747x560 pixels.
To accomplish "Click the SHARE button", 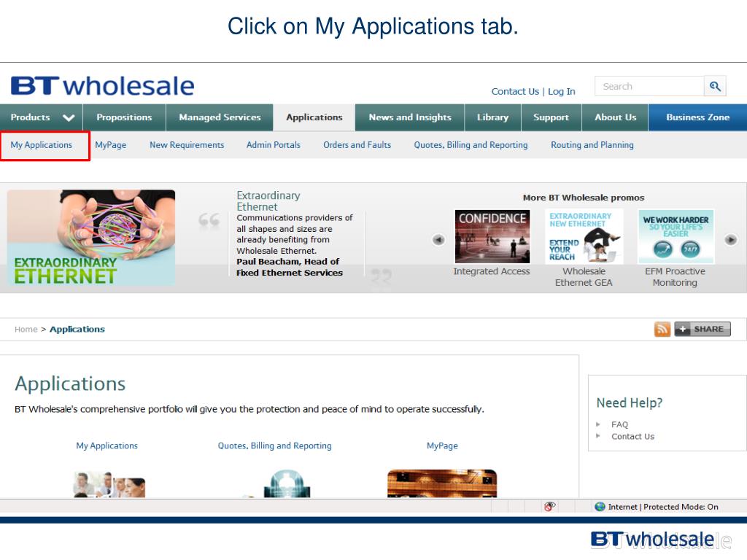I will [703, 329].
